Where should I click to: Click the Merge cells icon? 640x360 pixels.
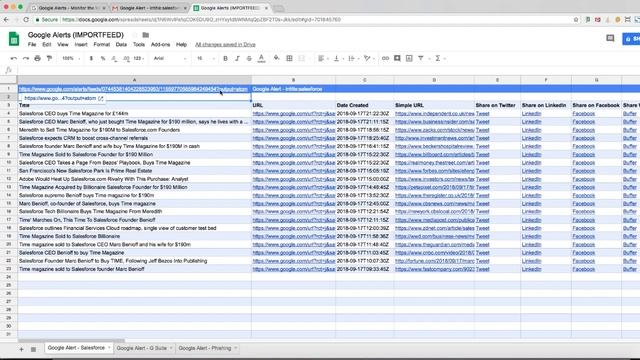coord(302,58)
